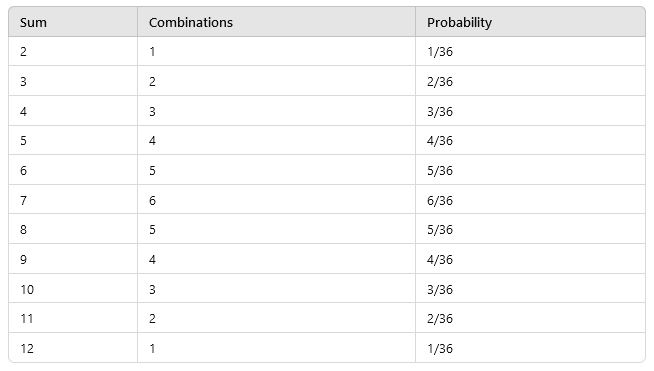The height and width of the screenshot is (371, 654).
Task: Select Combinations value in Sum 5 row
Action: click(277, 141)
